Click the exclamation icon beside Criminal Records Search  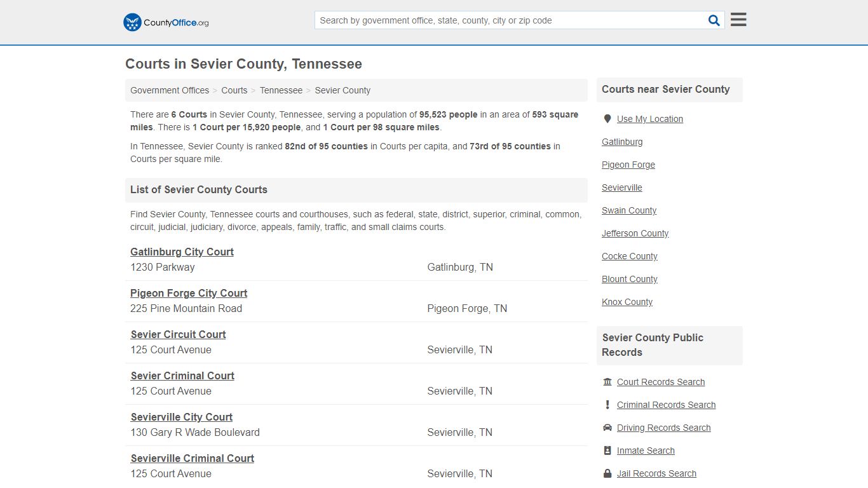607,405
